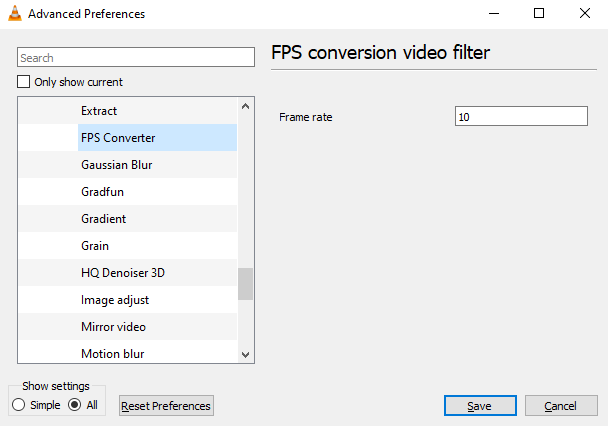Enable the Only show current checkbox

click(x=24, y=82)
